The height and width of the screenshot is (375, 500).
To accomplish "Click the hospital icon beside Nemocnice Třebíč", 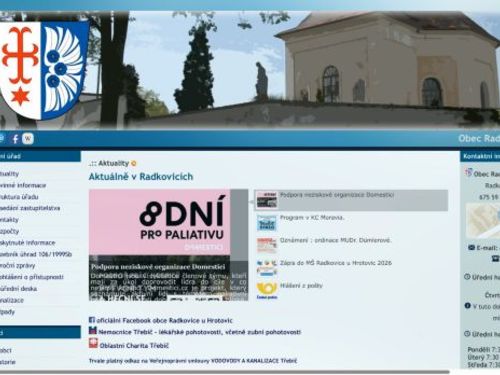I will coord(92,331).
